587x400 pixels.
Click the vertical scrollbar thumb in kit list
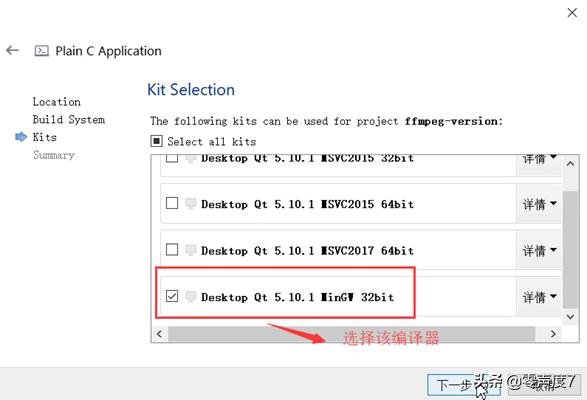[571, 249]
